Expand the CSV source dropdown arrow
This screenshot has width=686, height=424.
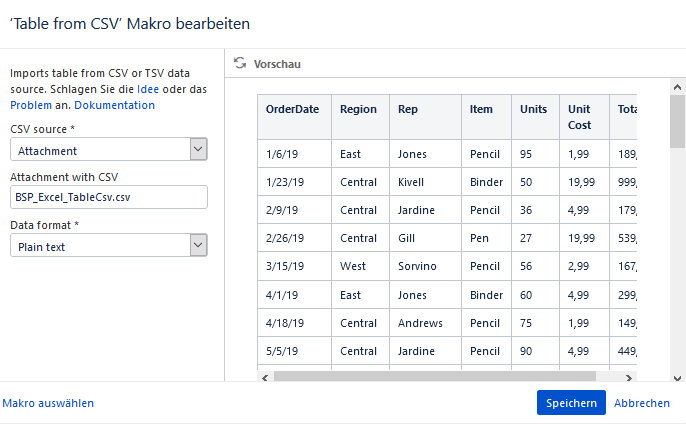pyautogui.click(x=198, y=149)
